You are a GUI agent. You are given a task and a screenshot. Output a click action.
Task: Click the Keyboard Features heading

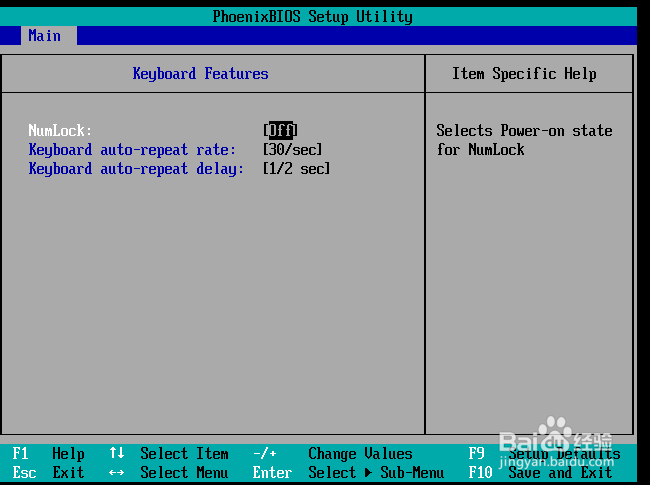pyautogui.click(x=200, y=74)
